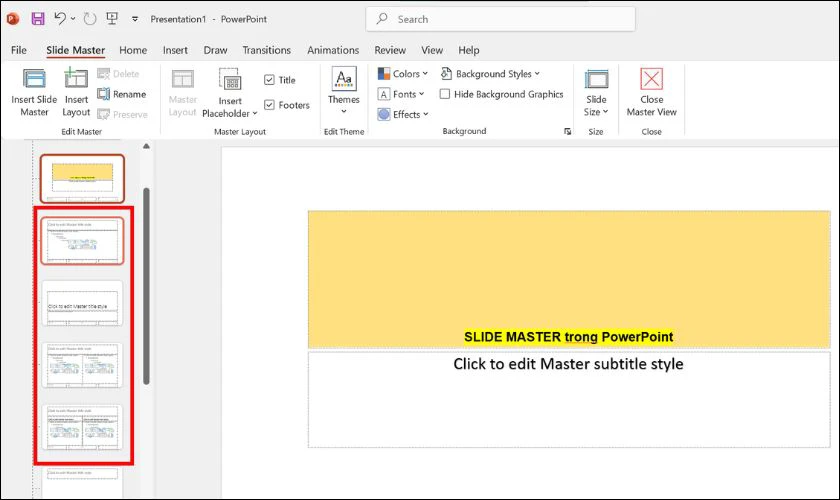Open the Insert tab
Screen dimensions: 840x500
175,50
